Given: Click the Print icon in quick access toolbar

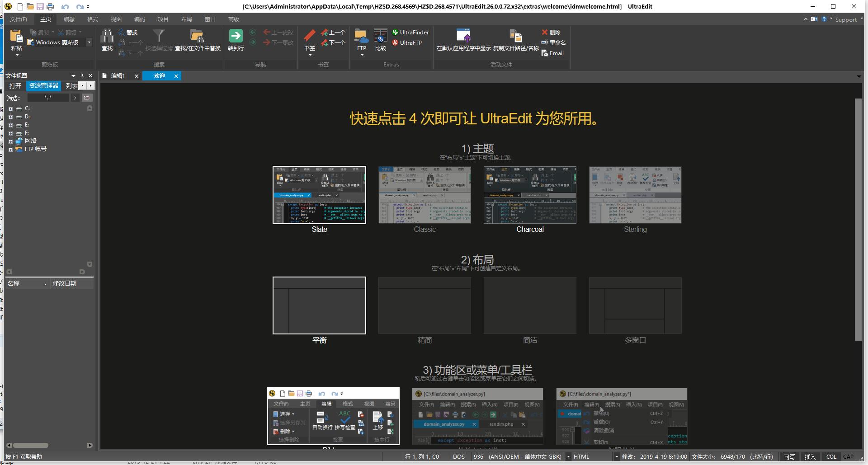Looking at the screenshot, I should 50,6.
